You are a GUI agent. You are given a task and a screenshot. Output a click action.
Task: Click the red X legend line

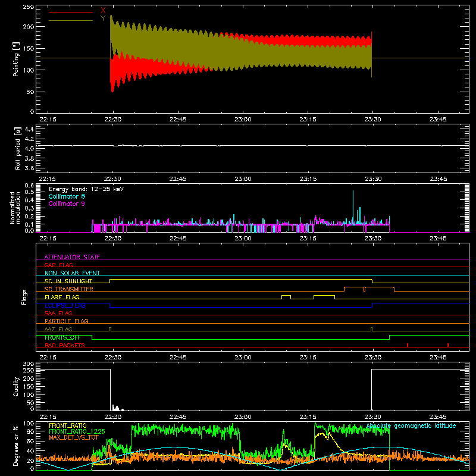pos(71,12)
